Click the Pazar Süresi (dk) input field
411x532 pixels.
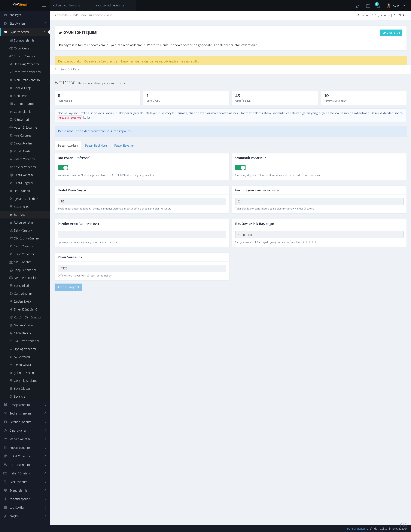point(142,268)
